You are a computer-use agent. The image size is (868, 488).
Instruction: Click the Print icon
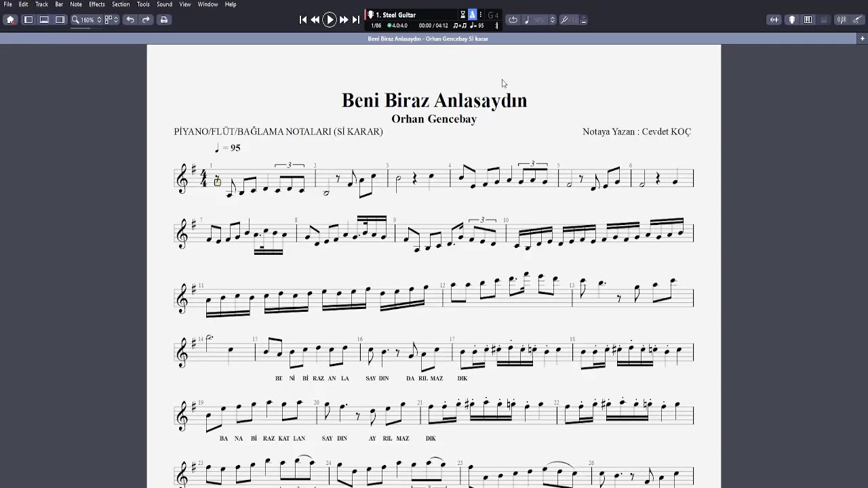pos(163,20)
